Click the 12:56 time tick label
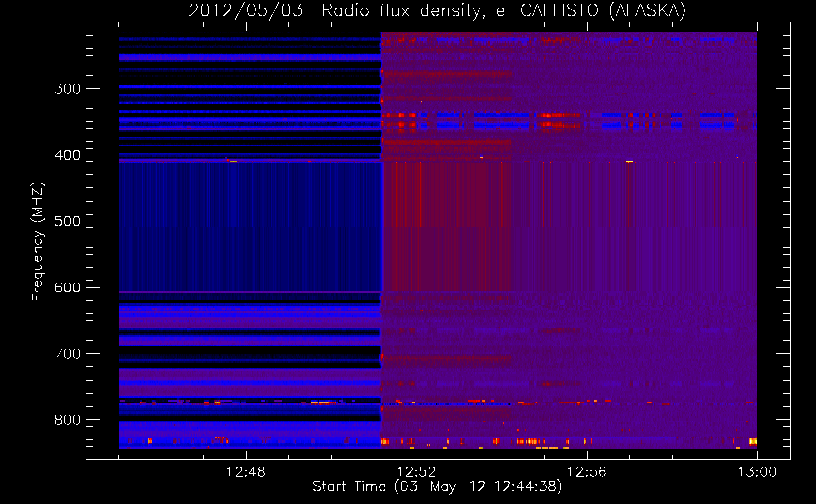This screenshot has width=816, height=504. click(587, 472)
